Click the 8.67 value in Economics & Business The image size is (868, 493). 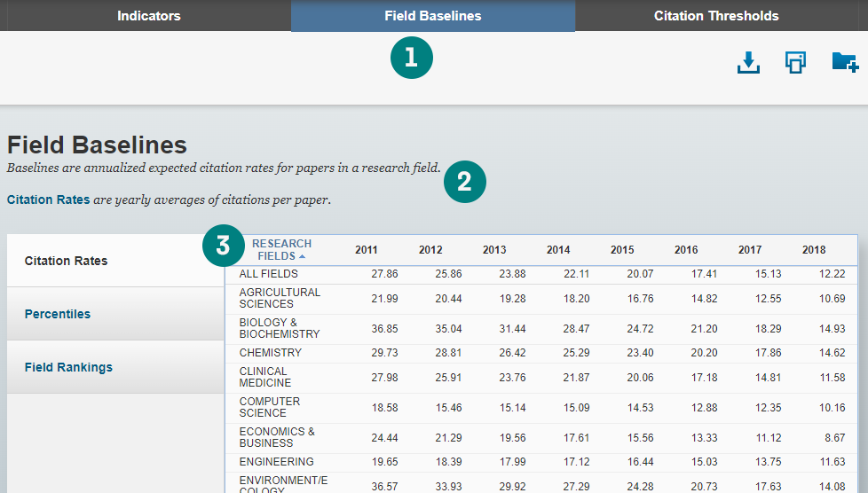(835, 438)
